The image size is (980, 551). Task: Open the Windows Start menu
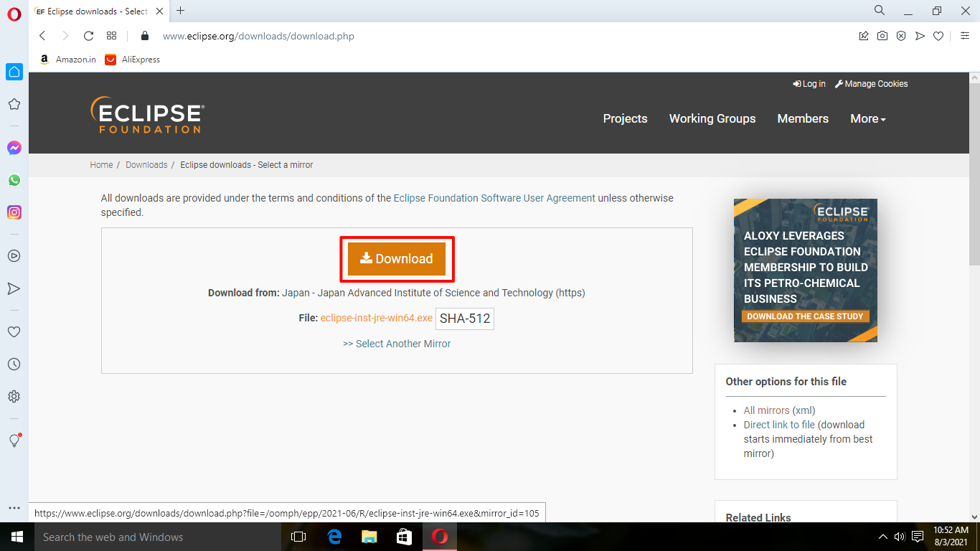tap(17, 537)
